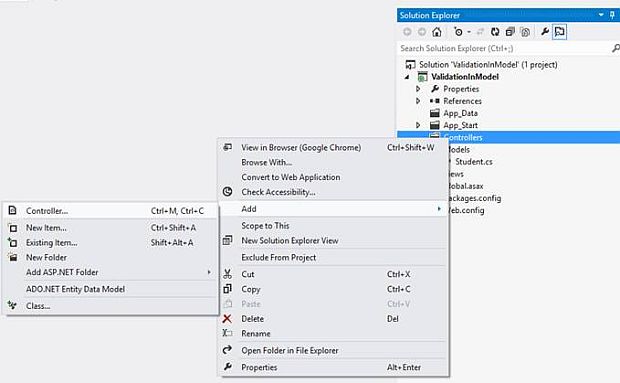Choose Convert to Web Application
Image resolution: width=620 pixels, height=383 pixels.
[x=333, y=177]
